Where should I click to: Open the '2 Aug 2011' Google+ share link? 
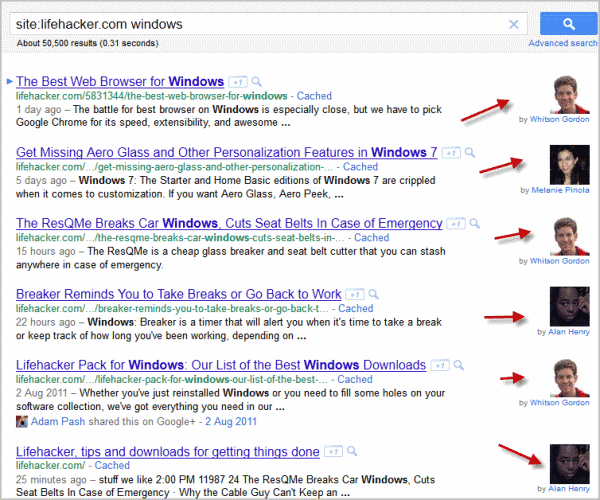pyautogui.click(x=231, y=422)
